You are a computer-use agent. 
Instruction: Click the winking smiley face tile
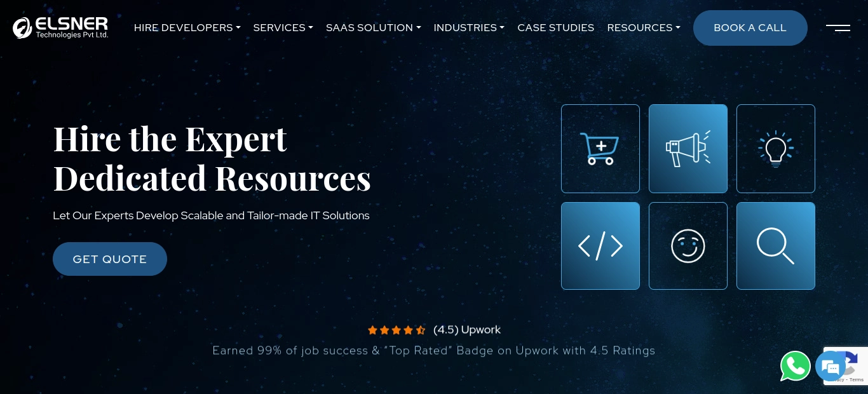[688, 246]
